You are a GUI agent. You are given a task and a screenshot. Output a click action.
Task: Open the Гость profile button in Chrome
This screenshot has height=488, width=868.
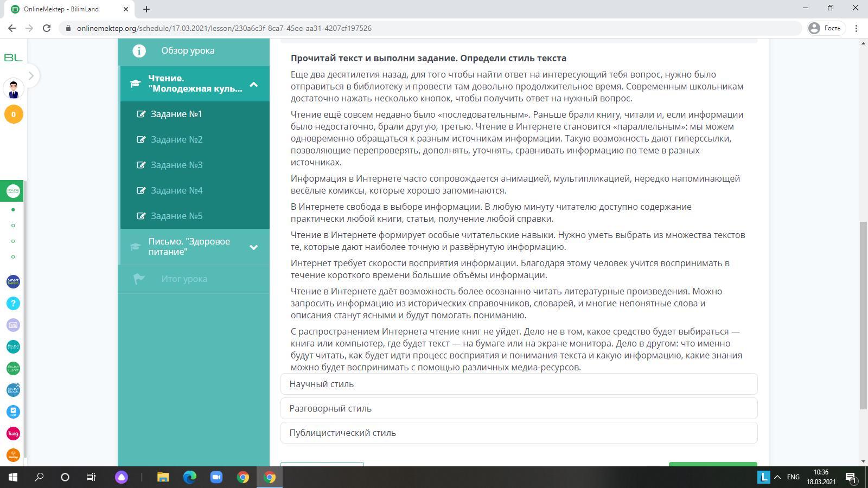tap(825, 28)
